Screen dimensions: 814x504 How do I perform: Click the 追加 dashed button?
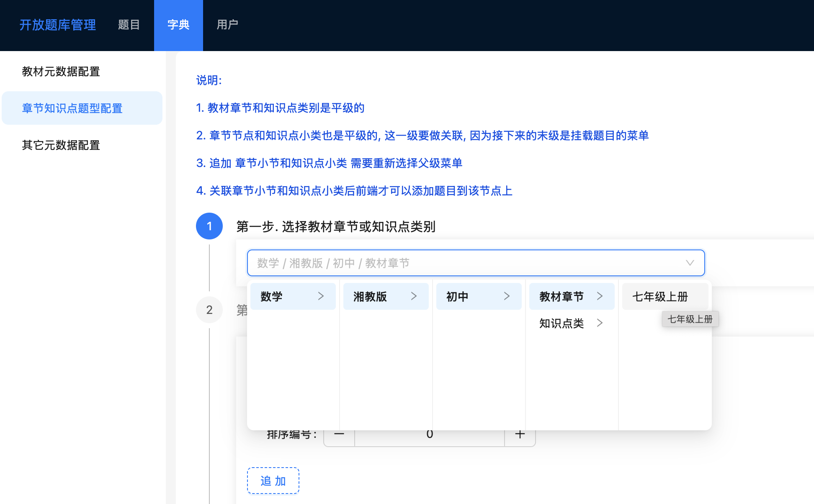tap(273, 481)
